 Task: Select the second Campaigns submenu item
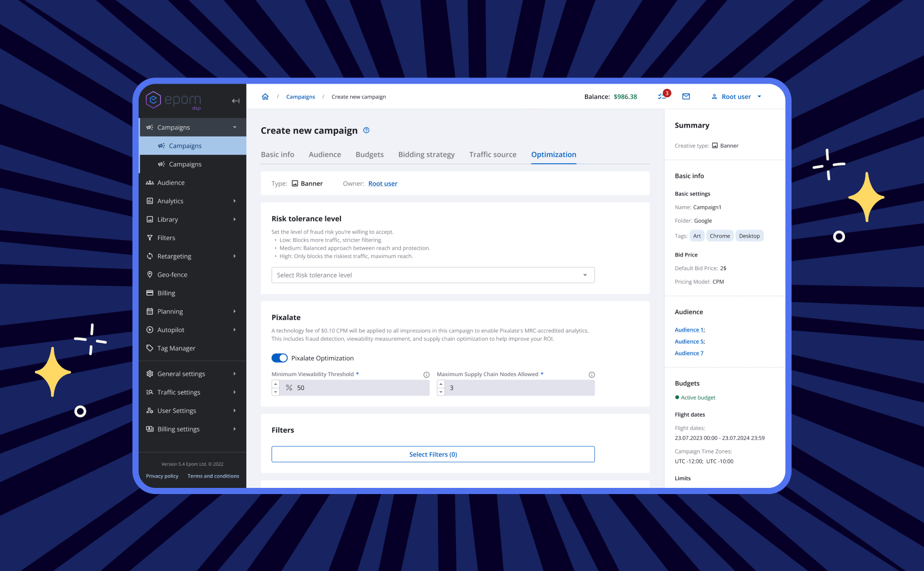point(192,164)
